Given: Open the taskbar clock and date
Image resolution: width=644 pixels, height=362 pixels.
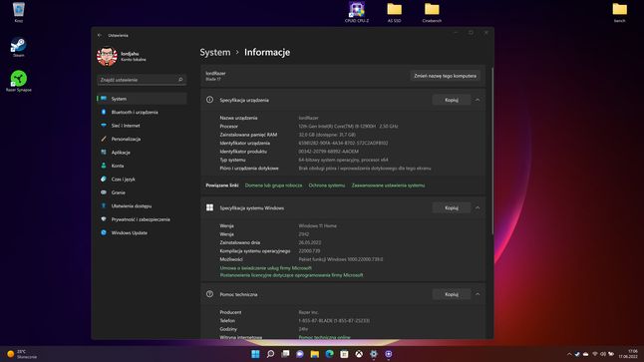Looking at the screenshot, I should pyautogui.click(x=628, y=354).
